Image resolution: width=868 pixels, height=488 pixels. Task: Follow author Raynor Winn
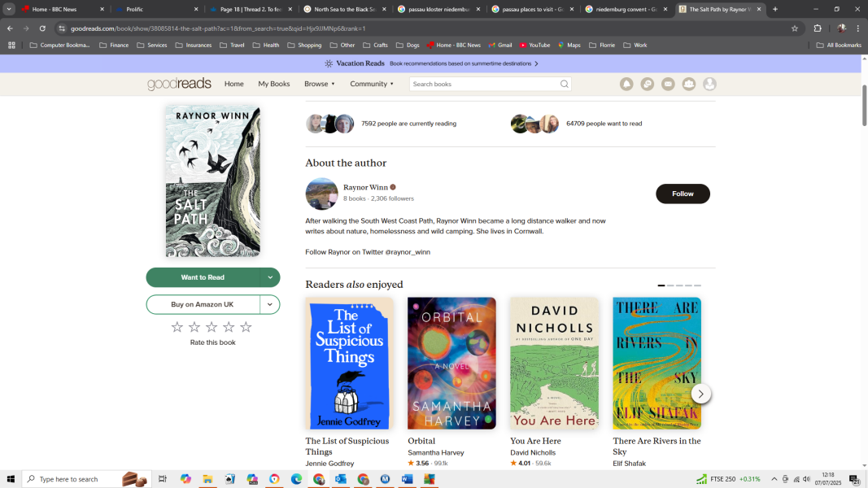[683, 194]
